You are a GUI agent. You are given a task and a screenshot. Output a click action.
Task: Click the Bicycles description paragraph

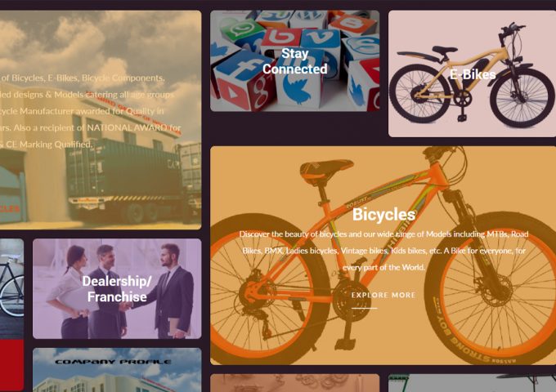[383, 251]
